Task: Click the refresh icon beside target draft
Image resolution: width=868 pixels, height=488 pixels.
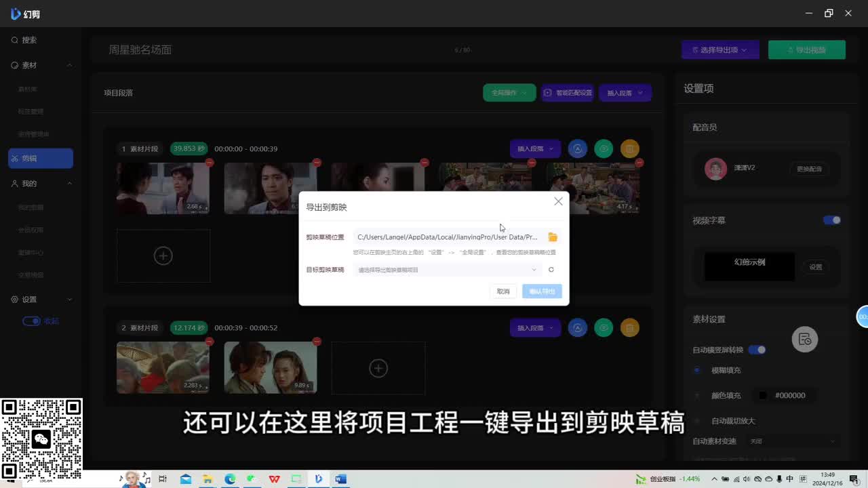Action: (551, 270)
